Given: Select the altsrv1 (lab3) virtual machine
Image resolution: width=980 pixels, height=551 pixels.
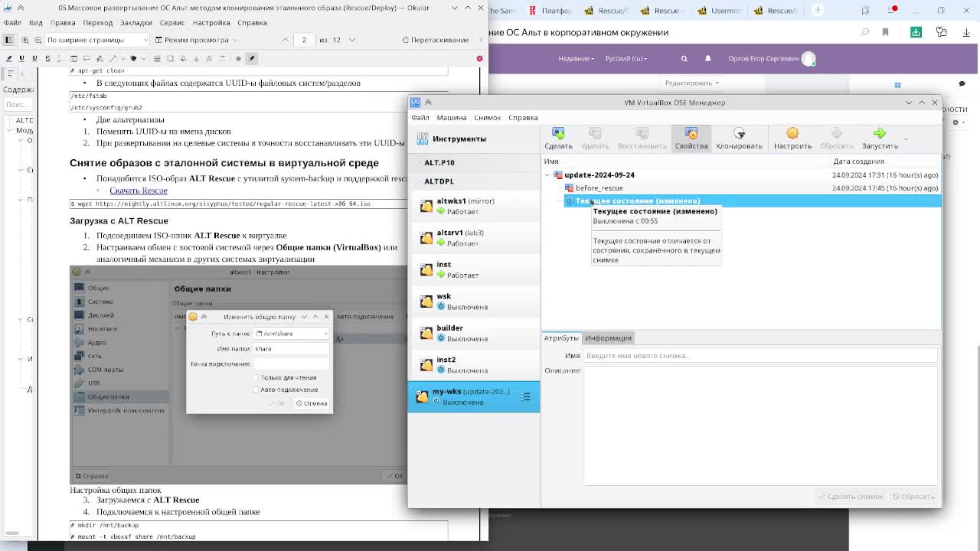Looking at the screenshot, I should [474, 238].
